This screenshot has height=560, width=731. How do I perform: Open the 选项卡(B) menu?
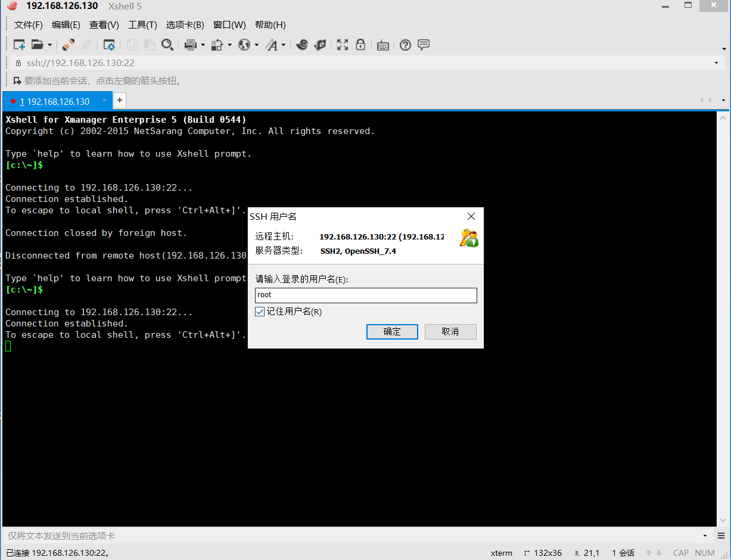(185, 24)
